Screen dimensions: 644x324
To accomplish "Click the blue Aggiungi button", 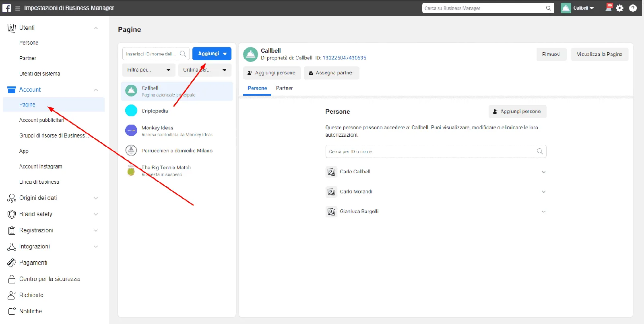I will 212,53.
